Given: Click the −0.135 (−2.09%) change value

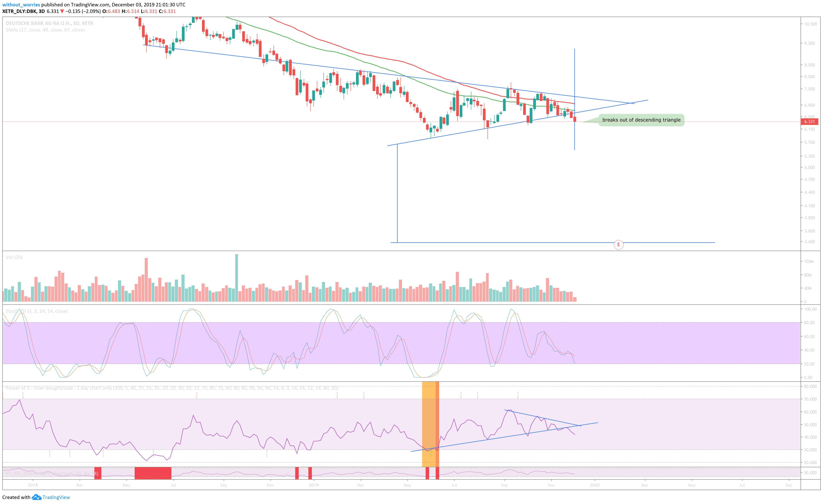Looking at the screenshot, I should [83, 11].
